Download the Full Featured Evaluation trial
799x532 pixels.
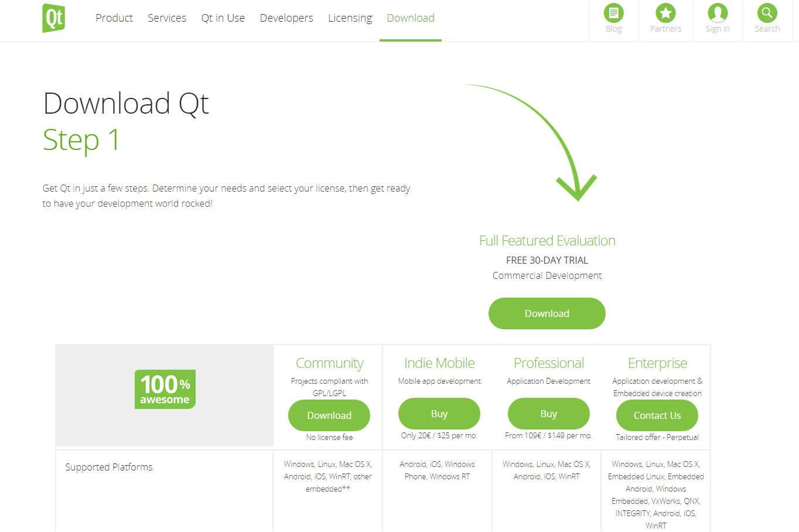coord(547,313)
